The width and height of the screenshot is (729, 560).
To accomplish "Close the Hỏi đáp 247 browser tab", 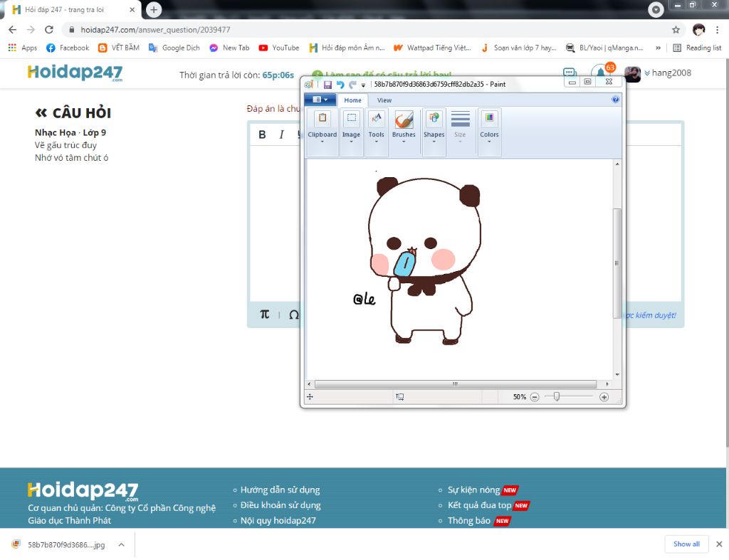I will (x=132, y=10).
